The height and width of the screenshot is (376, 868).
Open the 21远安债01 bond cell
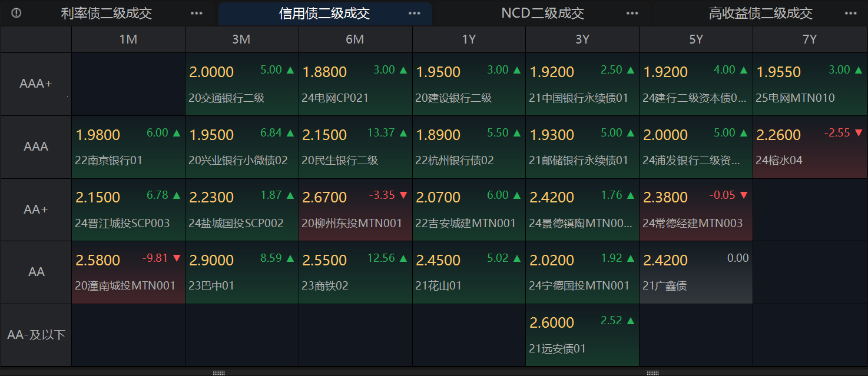tap(582, 335)
